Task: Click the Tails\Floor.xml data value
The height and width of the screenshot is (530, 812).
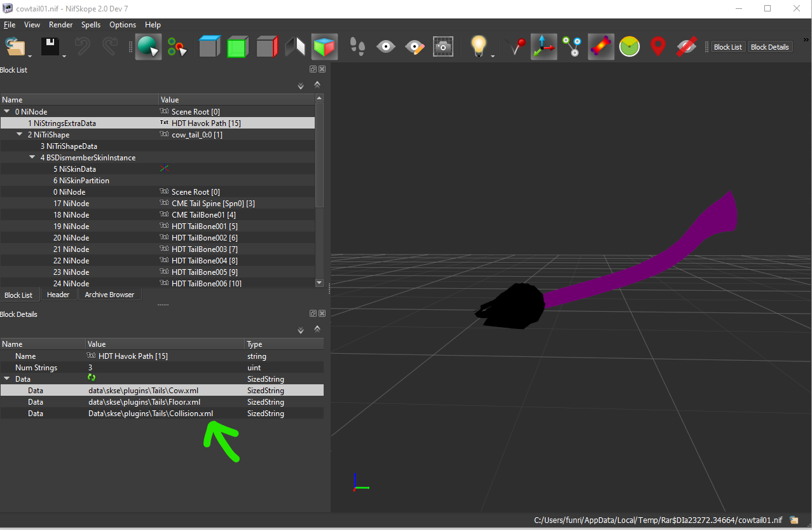Action: coord(144,401)
